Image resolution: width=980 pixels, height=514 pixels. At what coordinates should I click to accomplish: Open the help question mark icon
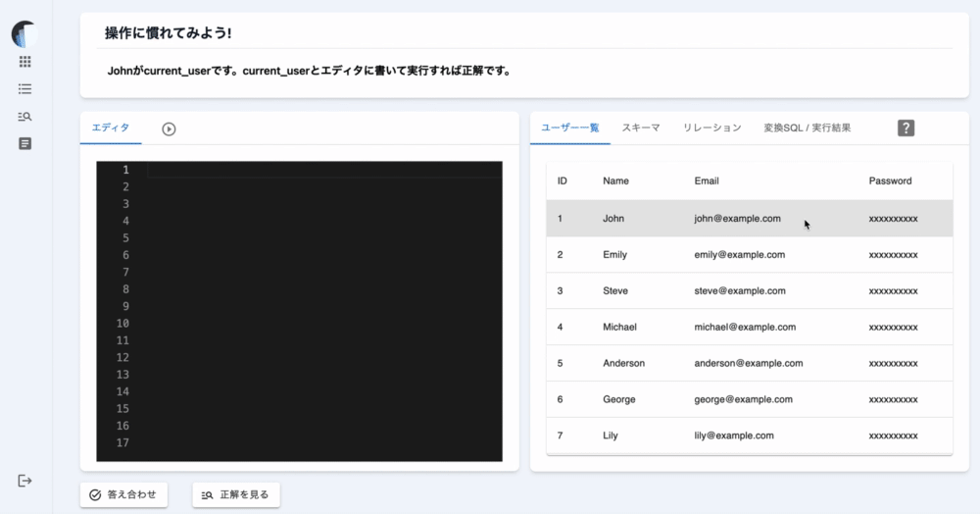point(906,128)
